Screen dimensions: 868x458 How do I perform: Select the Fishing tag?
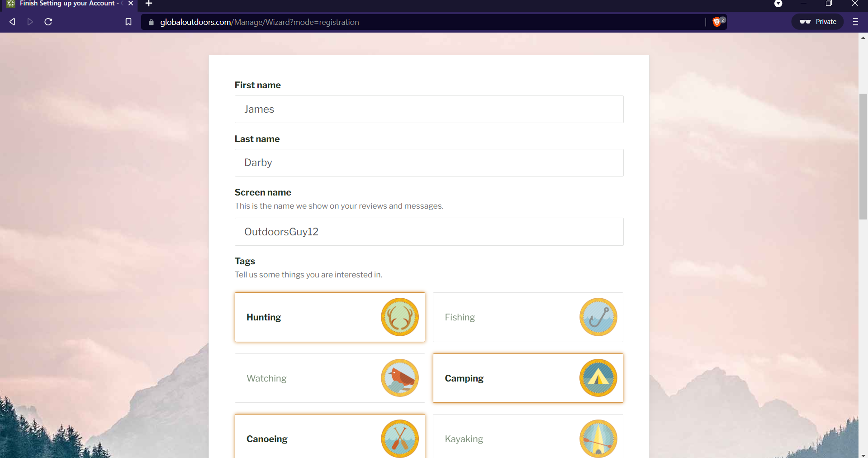tap(528, 317)
